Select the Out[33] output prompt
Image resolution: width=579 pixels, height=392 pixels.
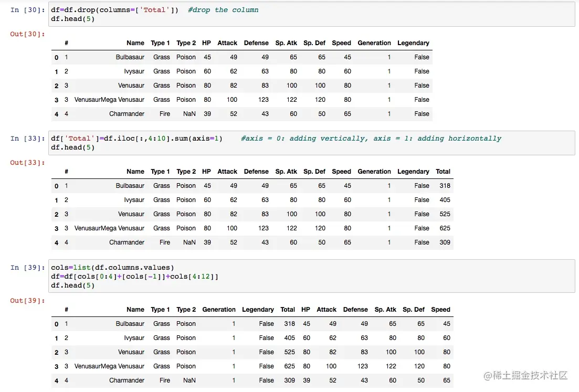pos(27,163)
